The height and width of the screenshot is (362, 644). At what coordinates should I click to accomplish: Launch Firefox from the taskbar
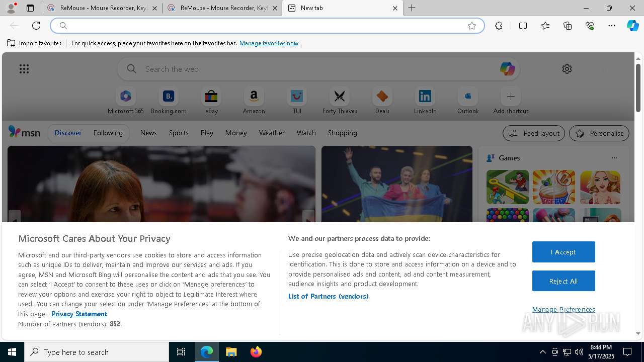click(256, 352)
